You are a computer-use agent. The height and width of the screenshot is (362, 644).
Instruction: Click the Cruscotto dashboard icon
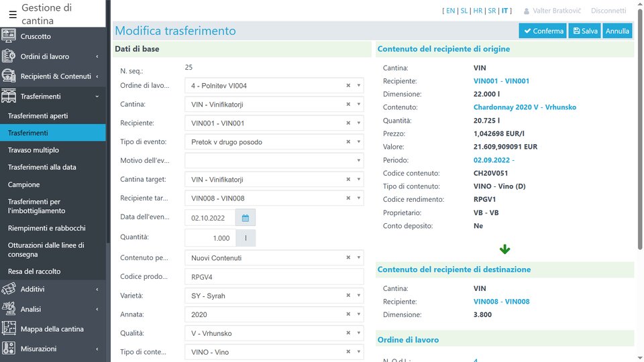(9, 36)
